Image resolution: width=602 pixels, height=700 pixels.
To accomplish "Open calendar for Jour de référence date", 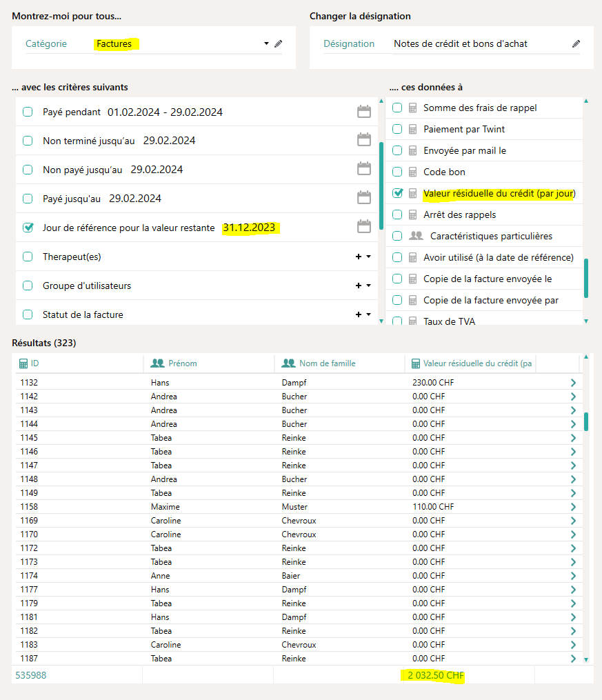I will [x=363, y=227].
